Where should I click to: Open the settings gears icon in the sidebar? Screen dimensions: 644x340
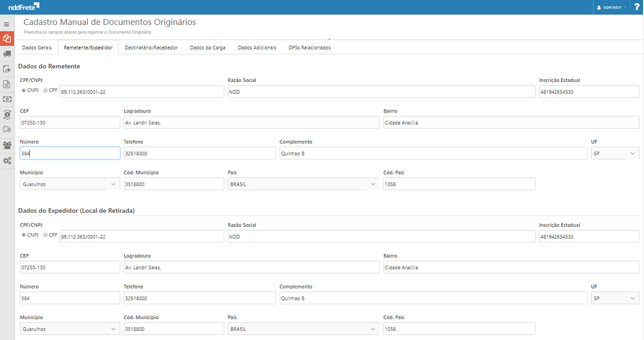7,161
